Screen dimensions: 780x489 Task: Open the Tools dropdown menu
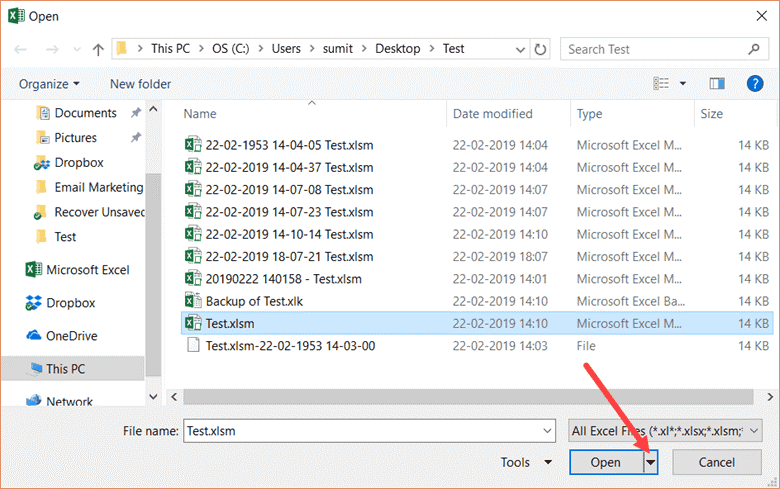(526, 462)
